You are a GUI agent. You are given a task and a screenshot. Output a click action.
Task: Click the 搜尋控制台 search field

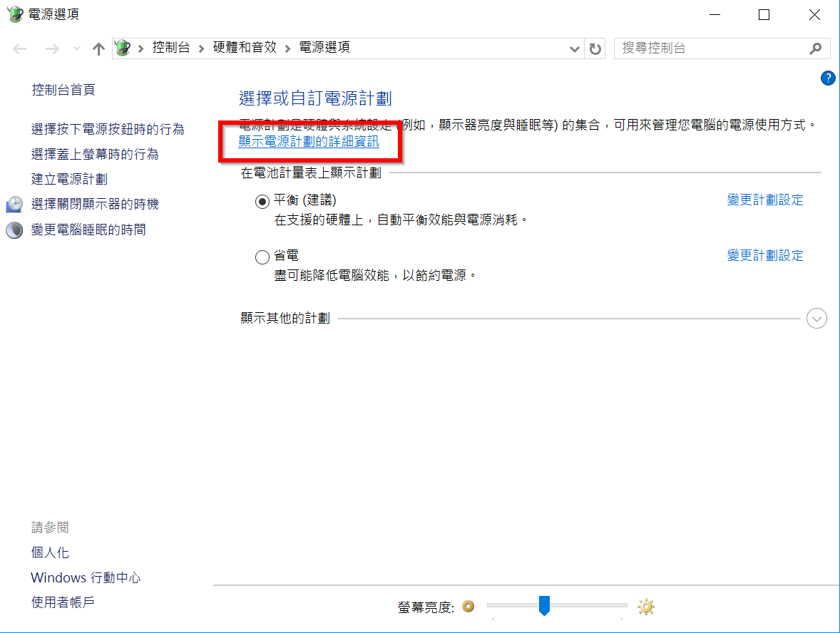click(710, 48)
